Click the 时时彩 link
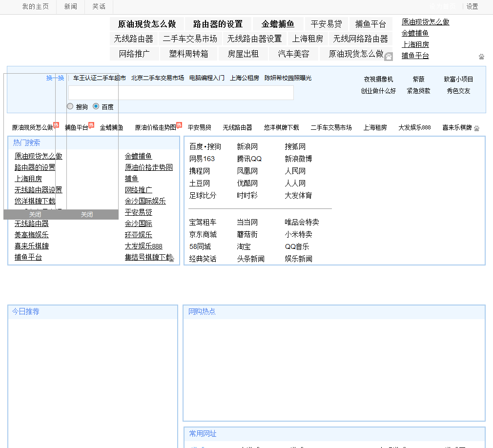The width and height of the screenshot is (493, 448). (247, 196)
